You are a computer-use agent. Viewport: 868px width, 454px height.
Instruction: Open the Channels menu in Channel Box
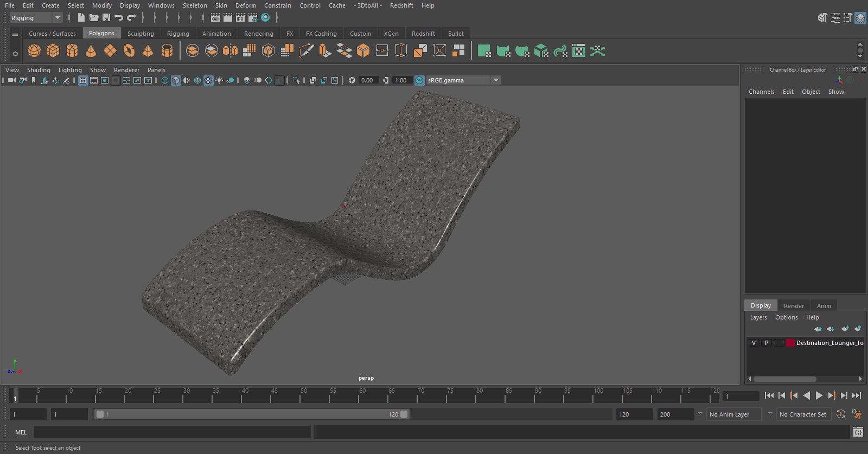tap(762, 92)
